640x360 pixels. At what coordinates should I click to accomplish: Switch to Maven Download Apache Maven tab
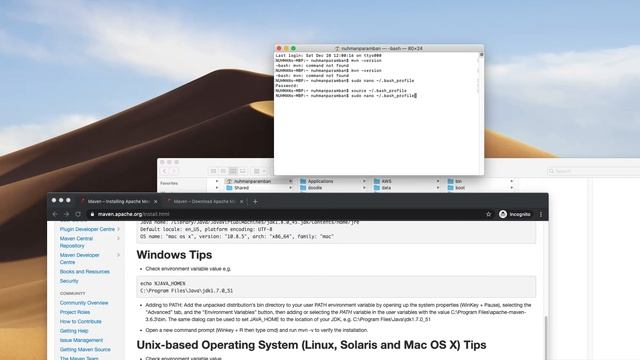tap(204, 202)
